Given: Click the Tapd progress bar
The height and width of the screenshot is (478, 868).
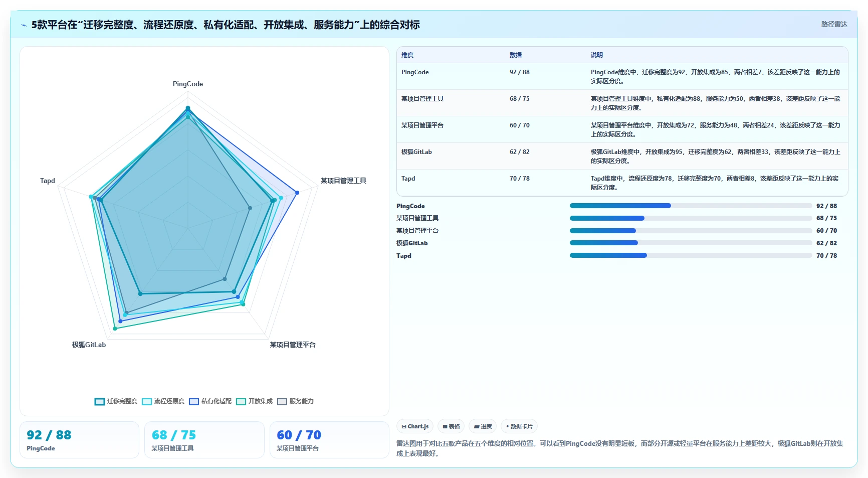Looking at the screenshot, I should (x=691, y=255).
